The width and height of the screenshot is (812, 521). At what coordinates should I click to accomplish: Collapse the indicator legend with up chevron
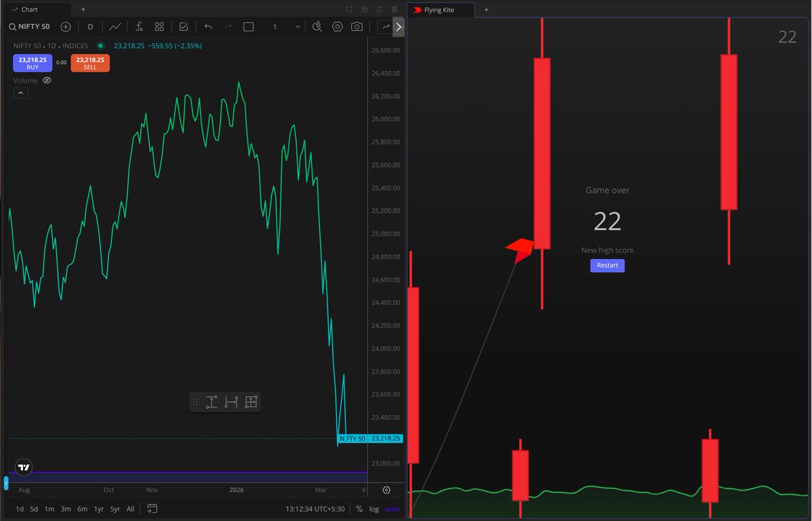coord(21,93)
